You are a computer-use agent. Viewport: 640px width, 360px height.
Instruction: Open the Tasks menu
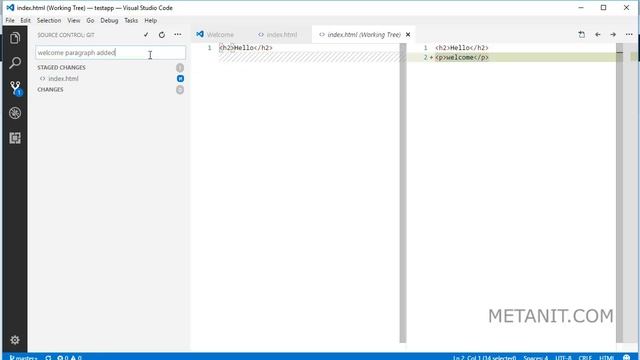(x=131, y=20)
